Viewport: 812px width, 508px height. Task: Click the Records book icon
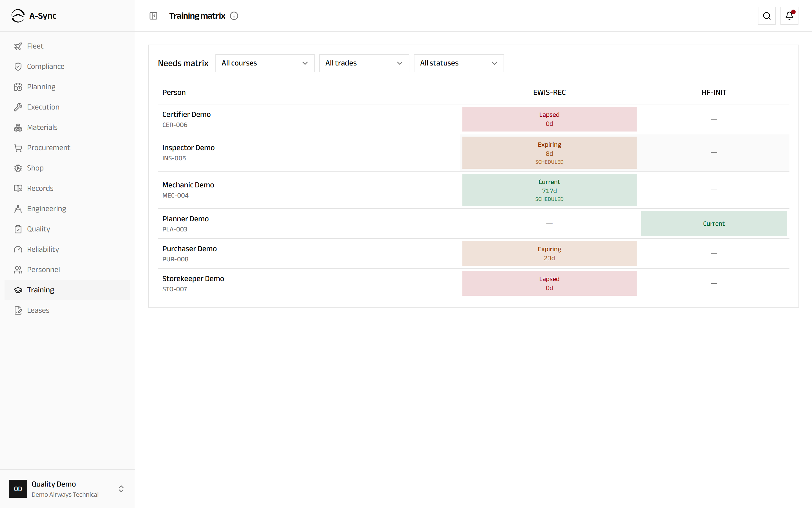tap(18, 189)
